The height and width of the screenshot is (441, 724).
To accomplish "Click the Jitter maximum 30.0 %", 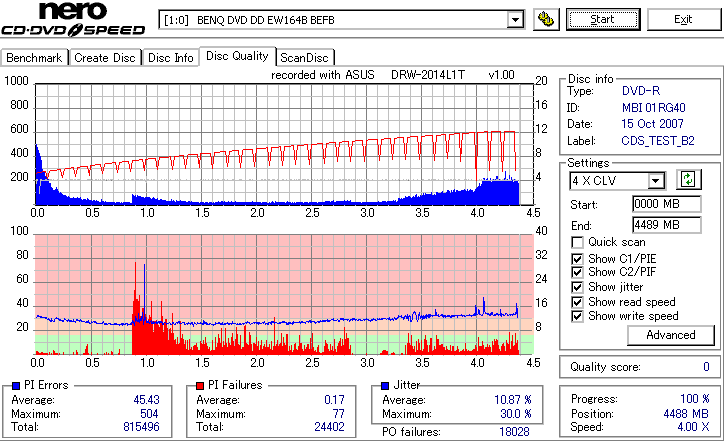I will pos(516,414).
